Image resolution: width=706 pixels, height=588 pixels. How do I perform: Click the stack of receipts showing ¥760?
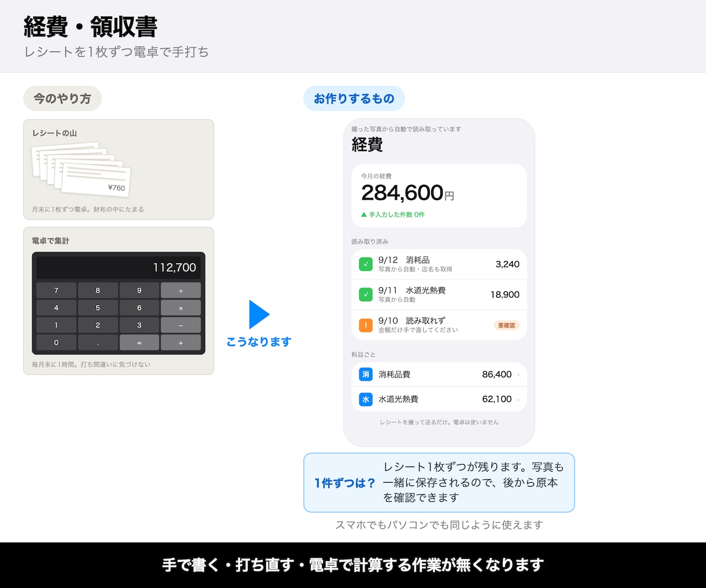point(81,168)
